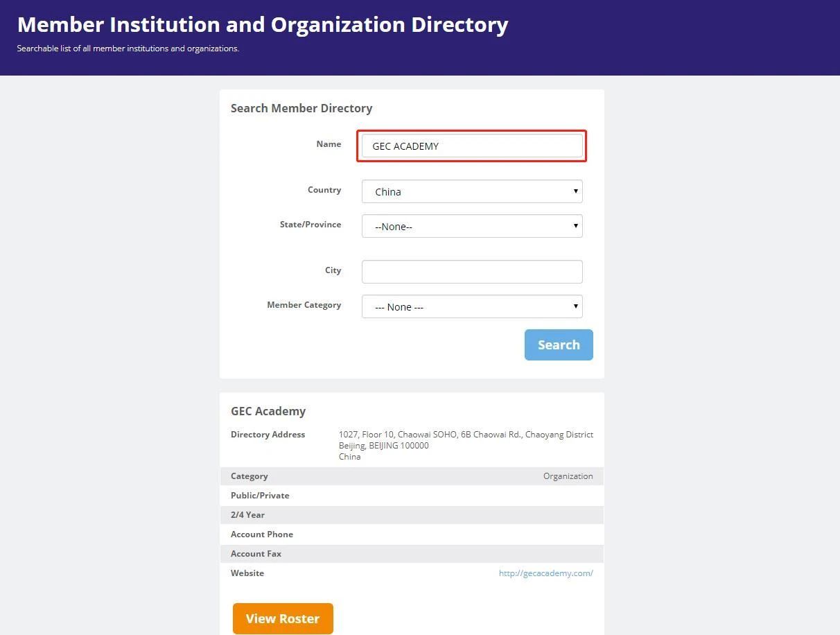This screenshot has width=840, height=635.
Task: Click the Search Member Directory heading
Action: (x=301, y=108)
